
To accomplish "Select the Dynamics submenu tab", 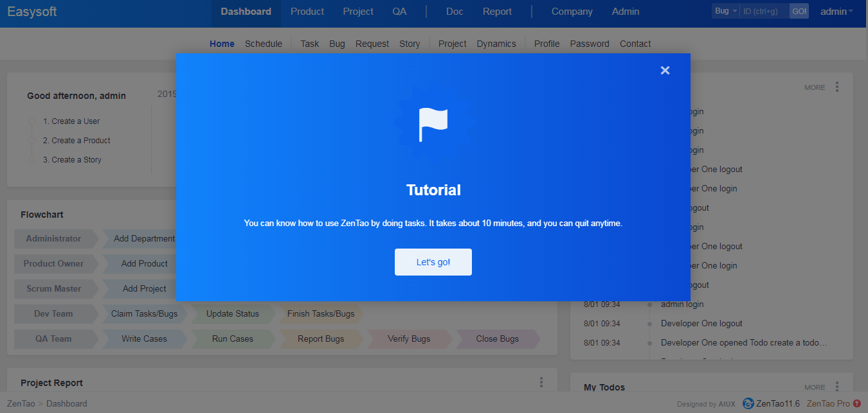I will (x=496, y=44).
